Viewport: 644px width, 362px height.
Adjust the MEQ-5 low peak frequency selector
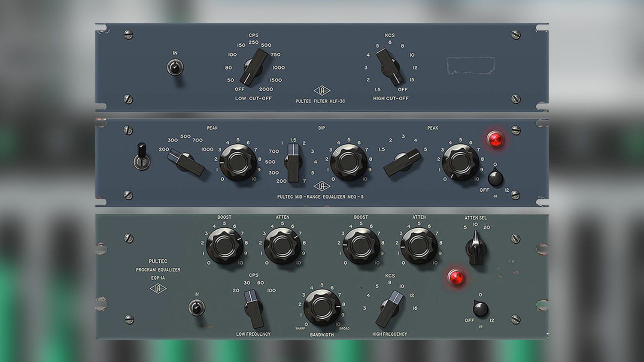click(186, 162)
